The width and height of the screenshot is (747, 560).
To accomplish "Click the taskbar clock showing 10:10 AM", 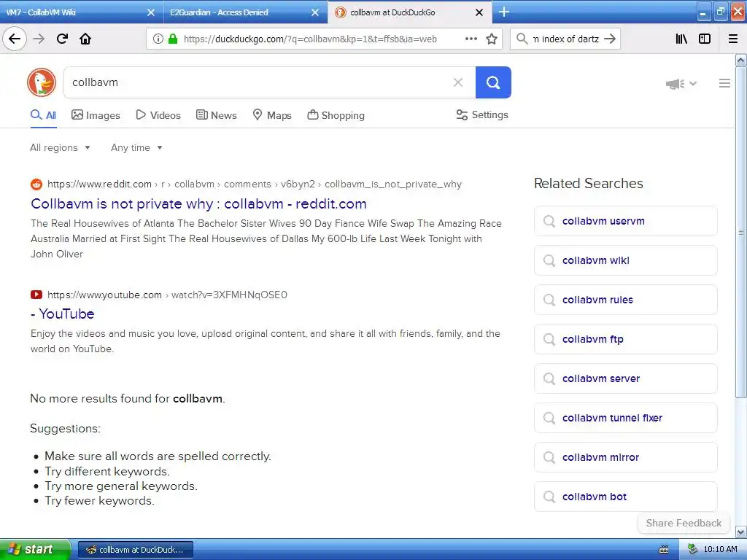I will point(720,549).
